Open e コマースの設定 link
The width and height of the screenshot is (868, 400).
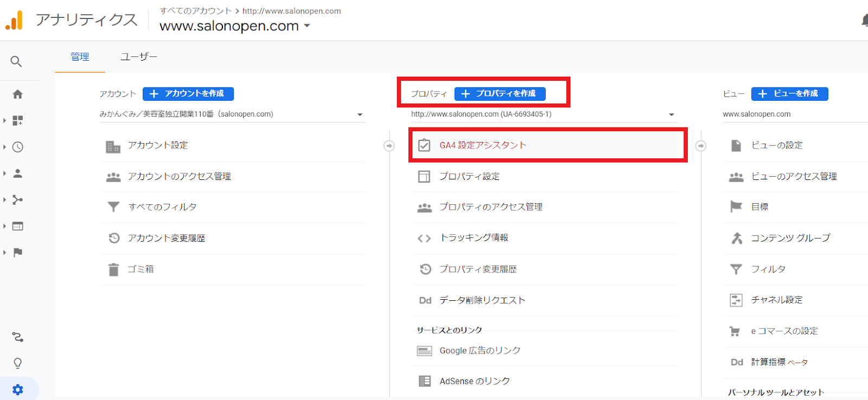tap(784, 331)
